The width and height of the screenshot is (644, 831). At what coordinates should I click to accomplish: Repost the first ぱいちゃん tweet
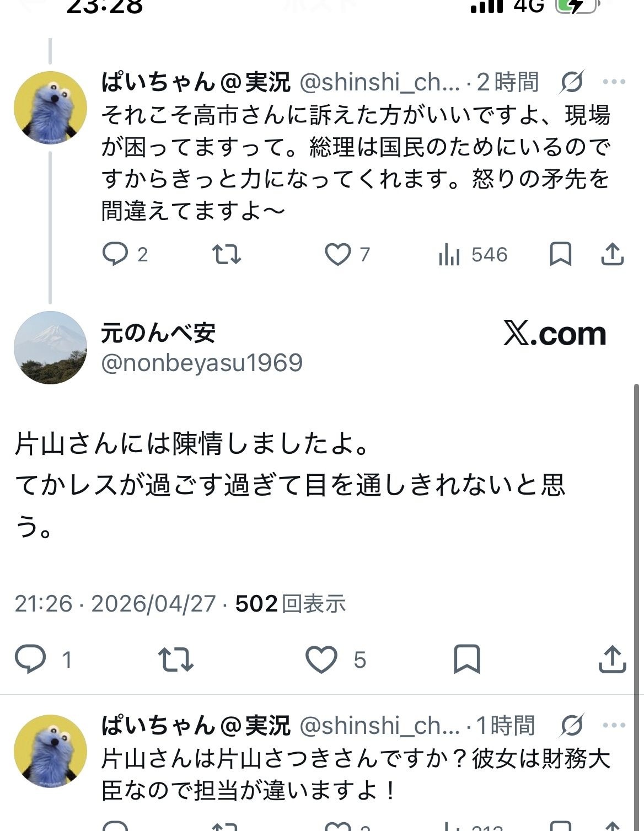coord(226,254)
